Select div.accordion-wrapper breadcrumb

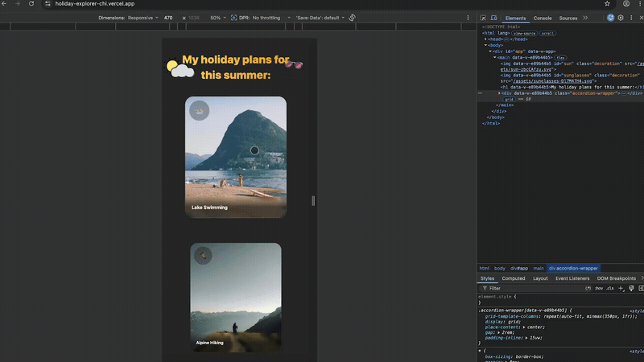[x=573, y=269]
